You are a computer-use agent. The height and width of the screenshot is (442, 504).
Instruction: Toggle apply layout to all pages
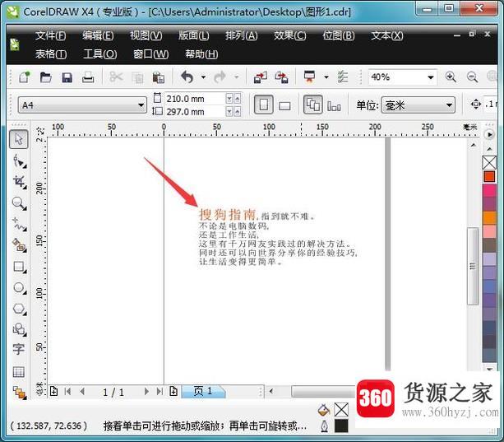pyautogui.click(x=313, y=105)
